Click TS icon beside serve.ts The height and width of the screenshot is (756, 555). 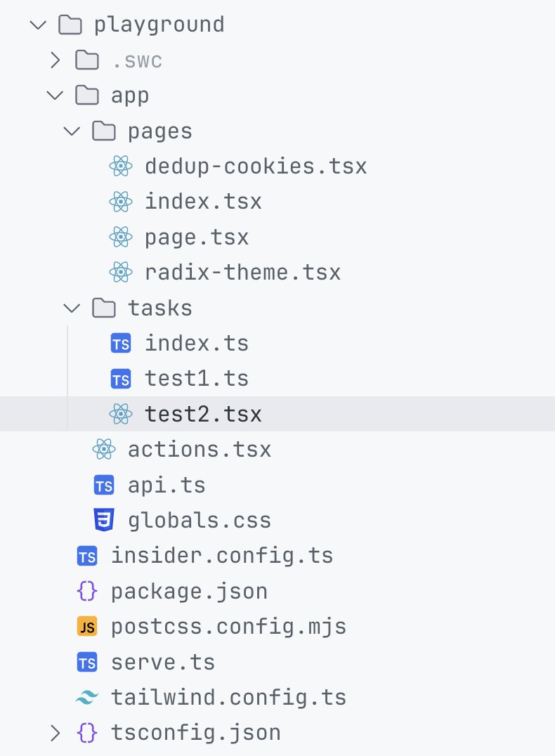pos(87,662)
